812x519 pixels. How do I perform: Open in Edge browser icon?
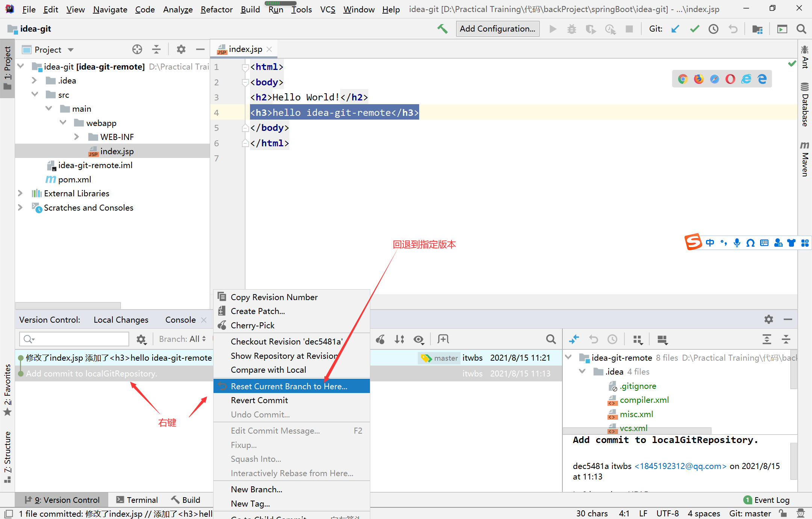click(x=762, y=79)
